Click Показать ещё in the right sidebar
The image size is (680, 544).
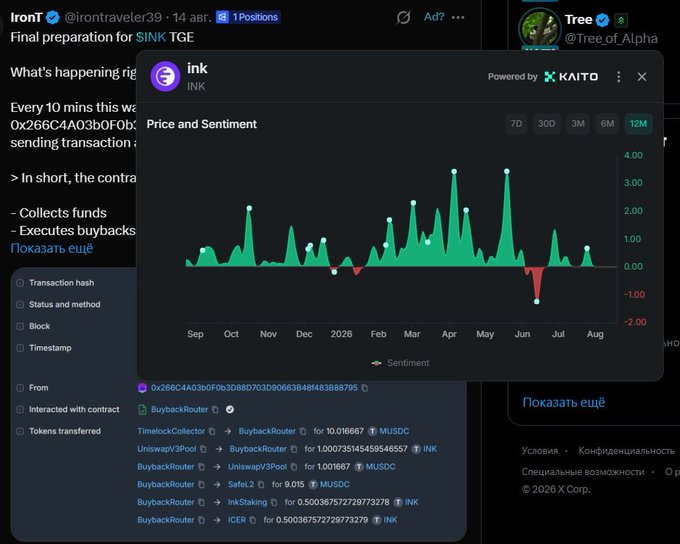coord(564,403)
